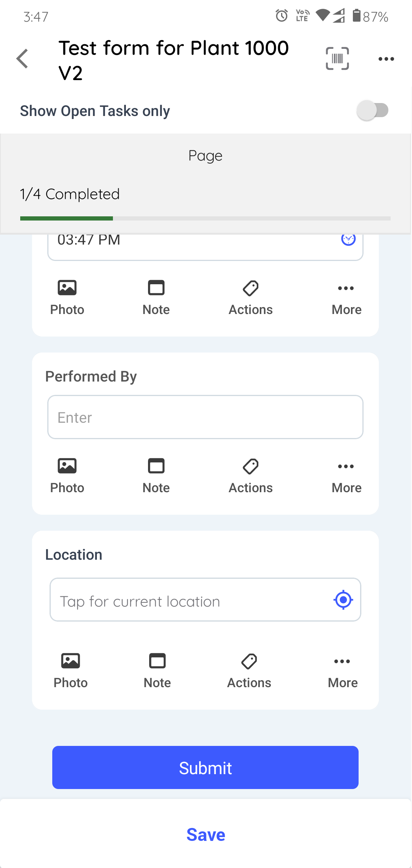Image resolution: width=412 pixels, height=868 pixels.
Task: Tap the current location target icon
Action: (343, 600)
